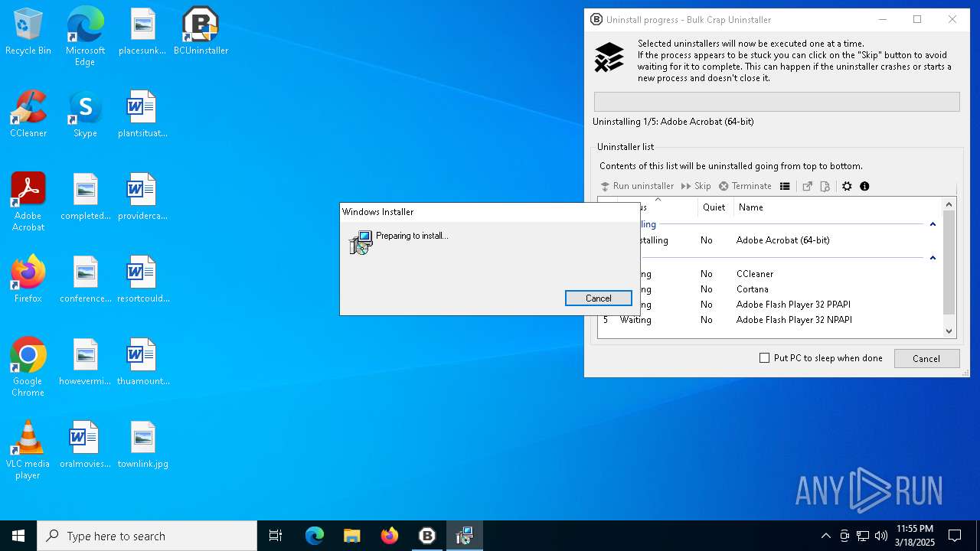
Task: Click the uninstall progress bar
Action: coord(776,102)
